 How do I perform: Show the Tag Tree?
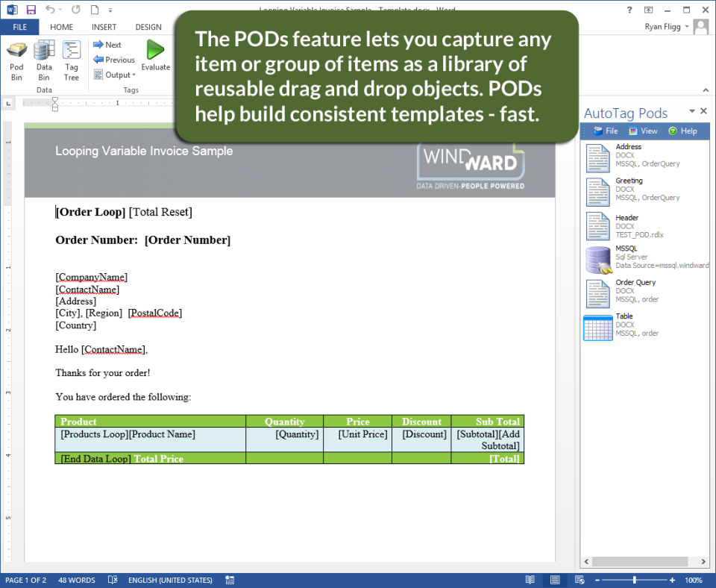click(72, 61)
